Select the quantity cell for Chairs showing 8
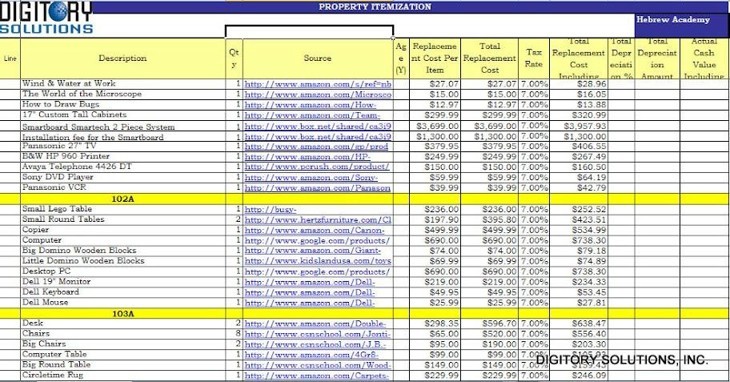The width and height of the screenshot is (730, 382). pyautogui.click(x=234, y=334)
